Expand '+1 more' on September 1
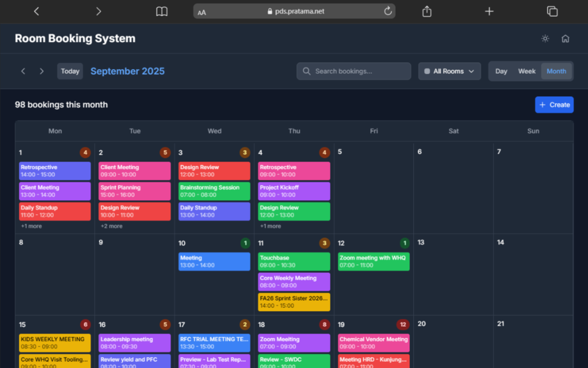Screen dimensions: 588x368 point(31,226)
